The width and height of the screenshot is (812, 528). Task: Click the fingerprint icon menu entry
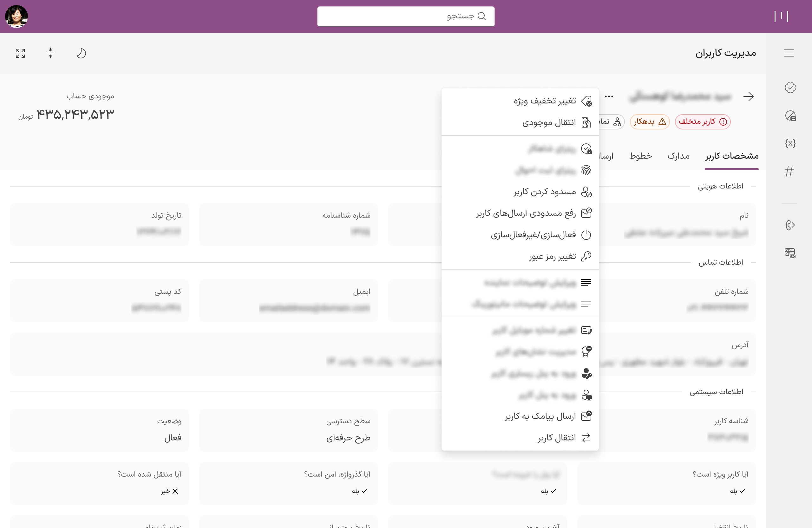click(520, 170)
